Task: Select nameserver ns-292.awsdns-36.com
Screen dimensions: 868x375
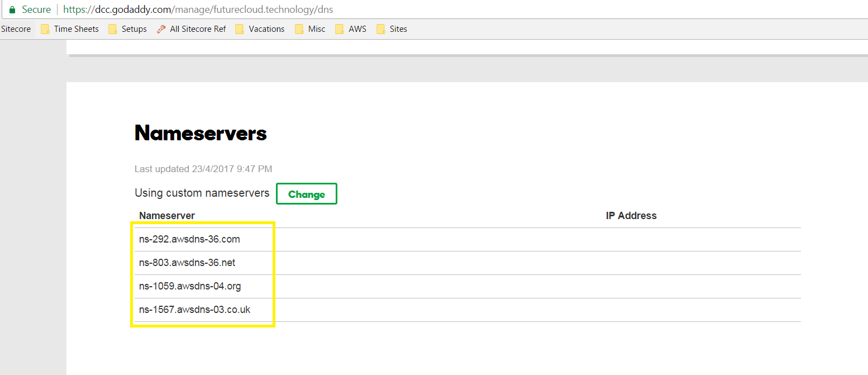Action: [x=189, y=239]
